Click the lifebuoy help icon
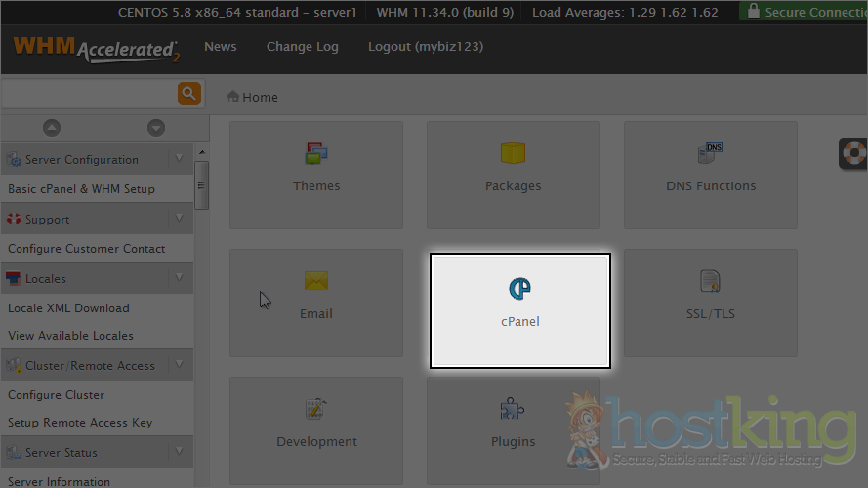This screenshot has width=868, height=488. (854, 154)
